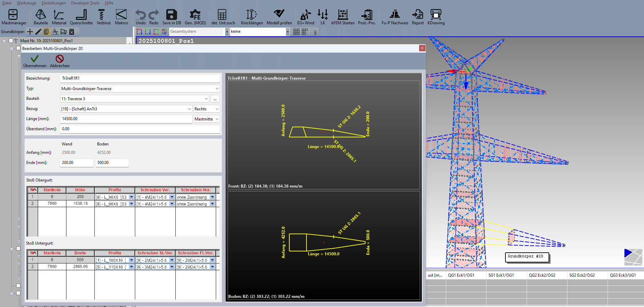
Task: Click the Knicklängen toolbar icon
Action: (x=252, y=17)
